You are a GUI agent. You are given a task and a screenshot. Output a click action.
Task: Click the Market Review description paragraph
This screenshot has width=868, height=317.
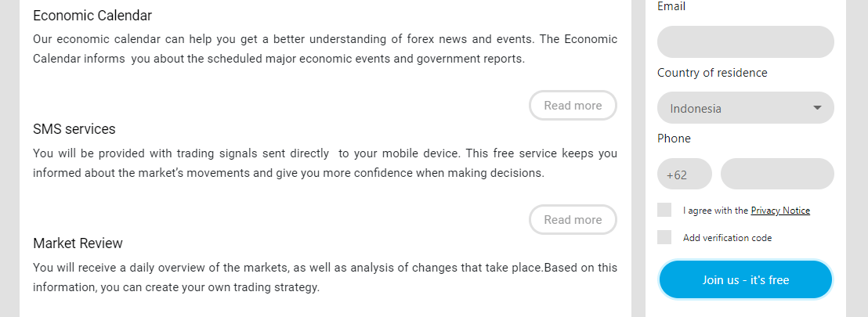pos(325,278)
